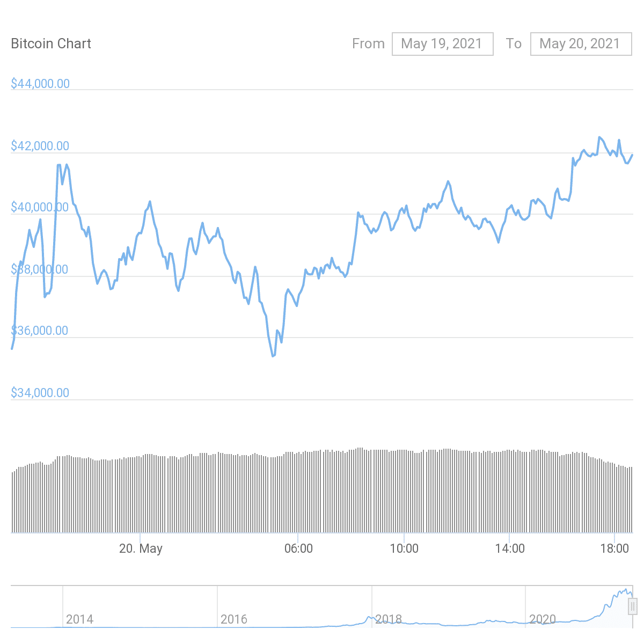Click the $42,000.00 price axis label
This screenshot has width=644, height=644.
tap(40, 146)
